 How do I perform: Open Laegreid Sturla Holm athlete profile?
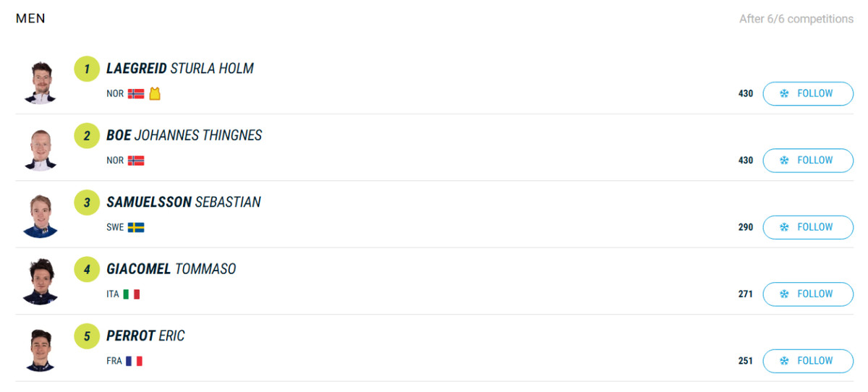[x=180, y=69]
